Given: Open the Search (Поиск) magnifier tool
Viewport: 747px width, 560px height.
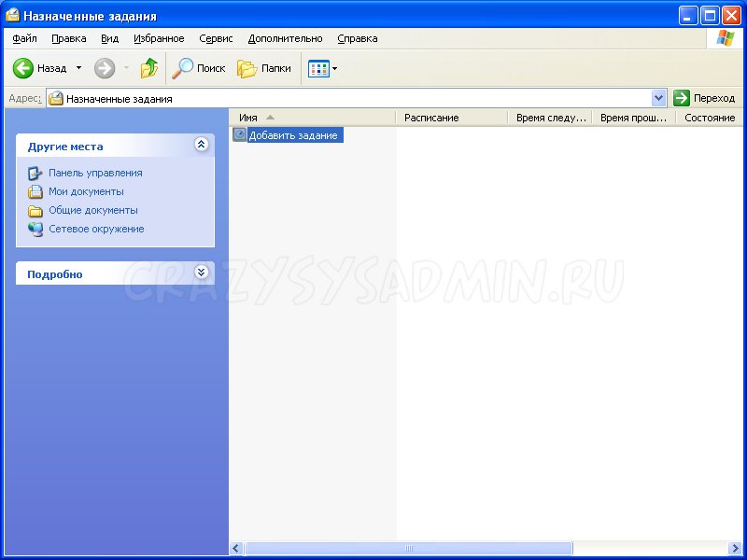Looking at the screenshot, I should (x=183, y=68).
